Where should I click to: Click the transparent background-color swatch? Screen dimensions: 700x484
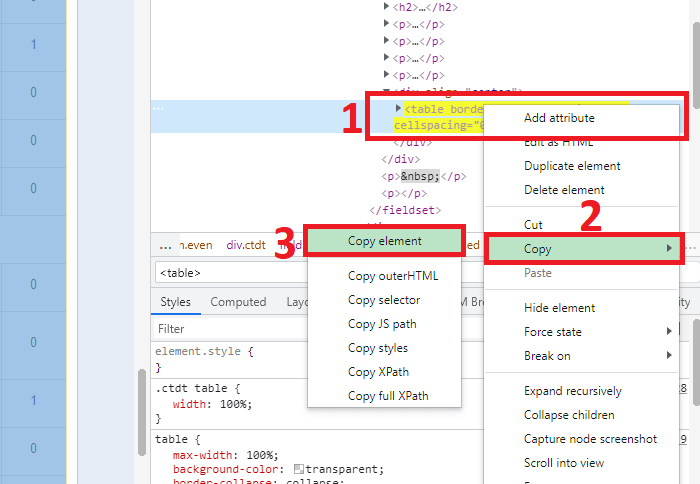tap(299, 469)
